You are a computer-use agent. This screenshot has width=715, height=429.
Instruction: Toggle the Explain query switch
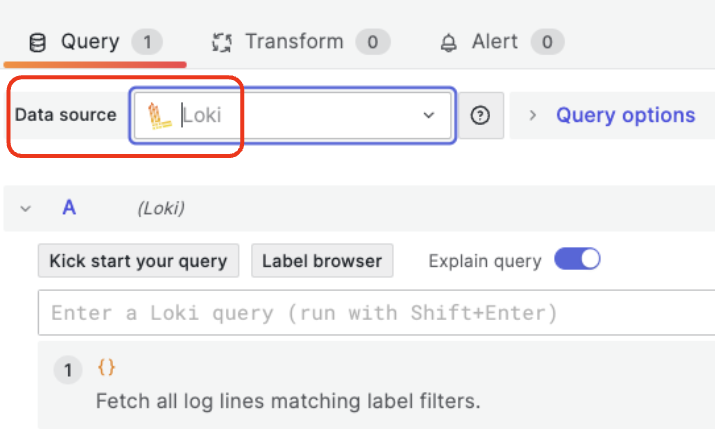pos(577,260)
